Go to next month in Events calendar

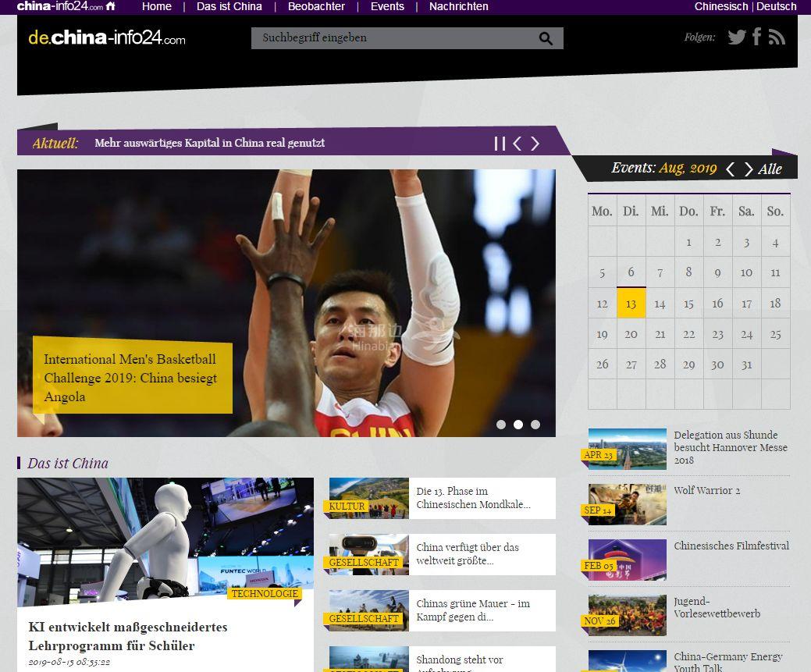point(748,169)
